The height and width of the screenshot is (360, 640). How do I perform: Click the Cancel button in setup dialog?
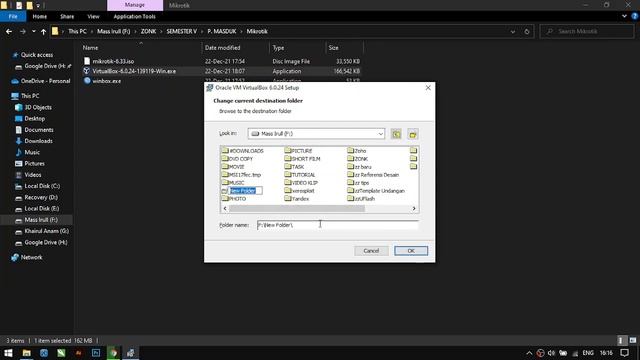coord(371,251)
